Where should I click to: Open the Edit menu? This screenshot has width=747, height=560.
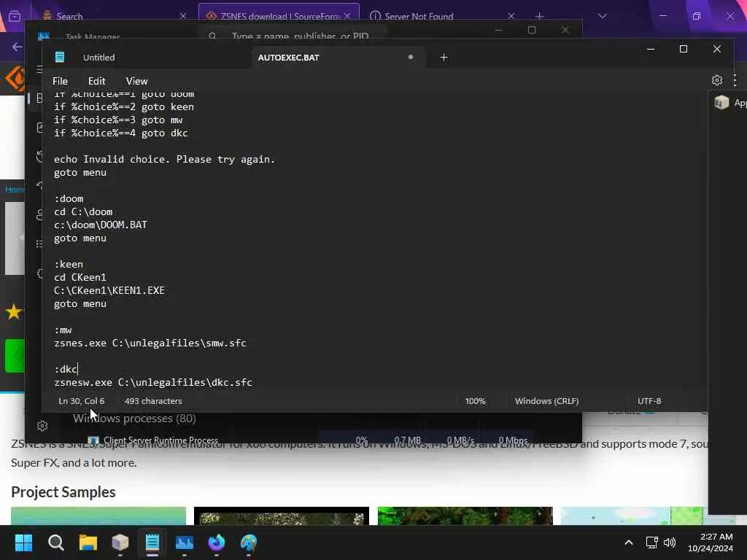point(97,81)
